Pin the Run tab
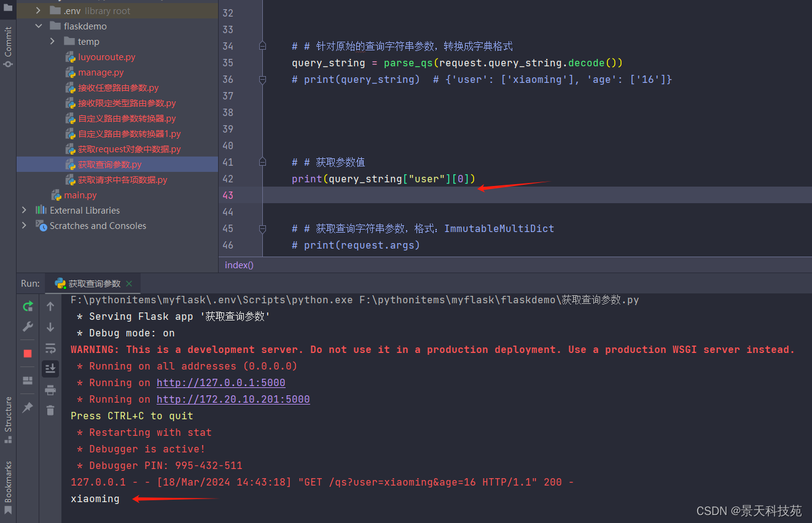 (x=28, y=408)
